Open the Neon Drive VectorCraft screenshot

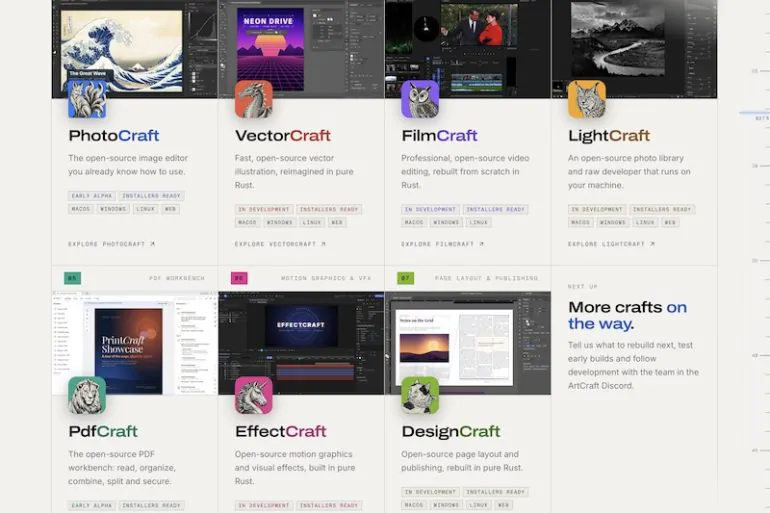coord(302,49)
